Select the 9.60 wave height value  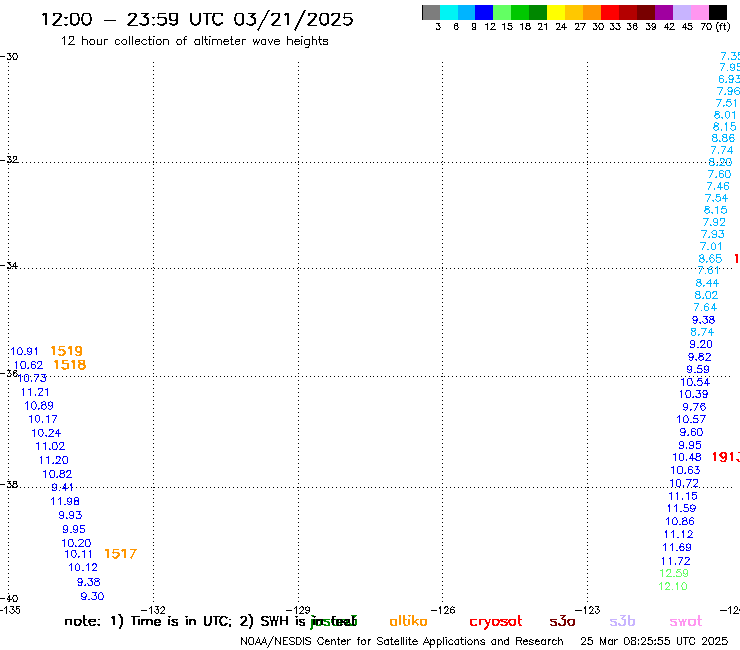tap(691, 432)
